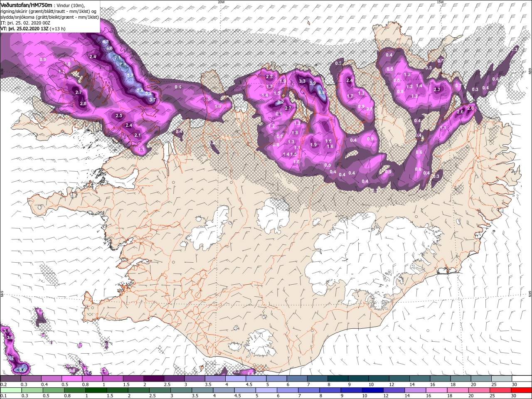Click the 4.3 precipitation value on the map
The height and width of the screenshot is (399, 532).
point(106,42)
